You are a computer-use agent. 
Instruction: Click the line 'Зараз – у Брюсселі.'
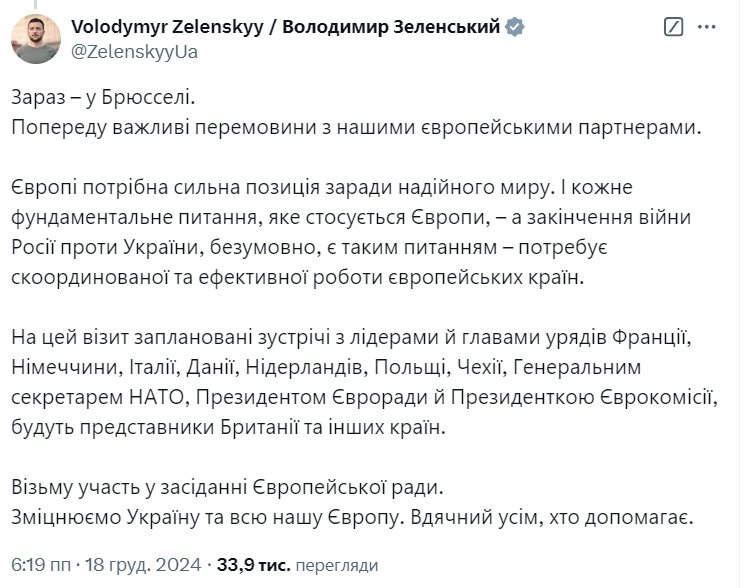click(104, 98)
